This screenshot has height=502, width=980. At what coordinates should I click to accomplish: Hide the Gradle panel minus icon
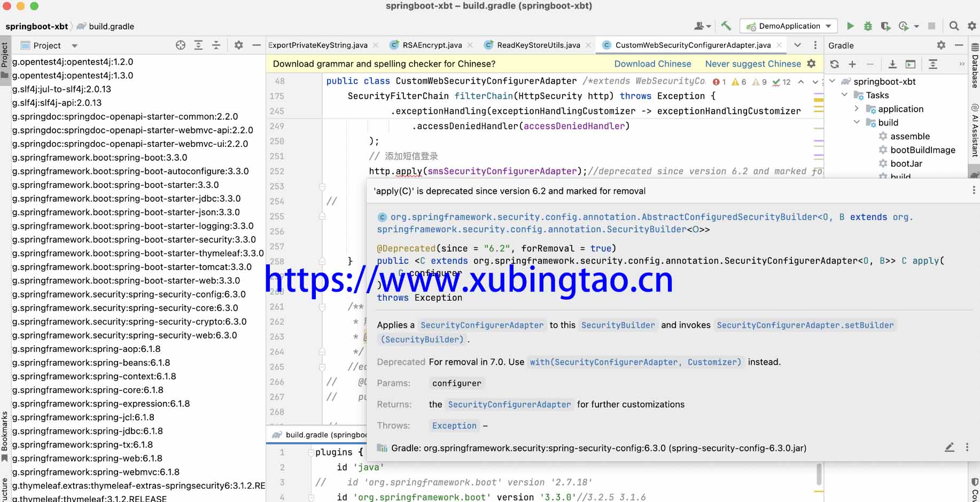click(959, 45)
